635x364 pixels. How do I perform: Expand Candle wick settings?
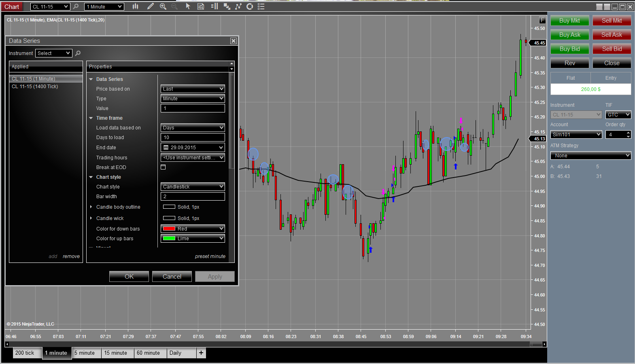click(x=91, y=218)
